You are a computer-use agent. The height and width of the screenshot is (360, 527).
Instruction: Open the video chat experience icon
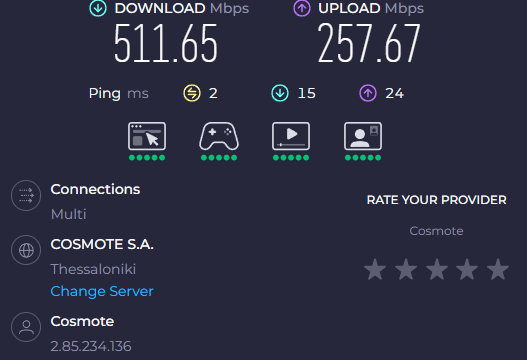[363, 136]
